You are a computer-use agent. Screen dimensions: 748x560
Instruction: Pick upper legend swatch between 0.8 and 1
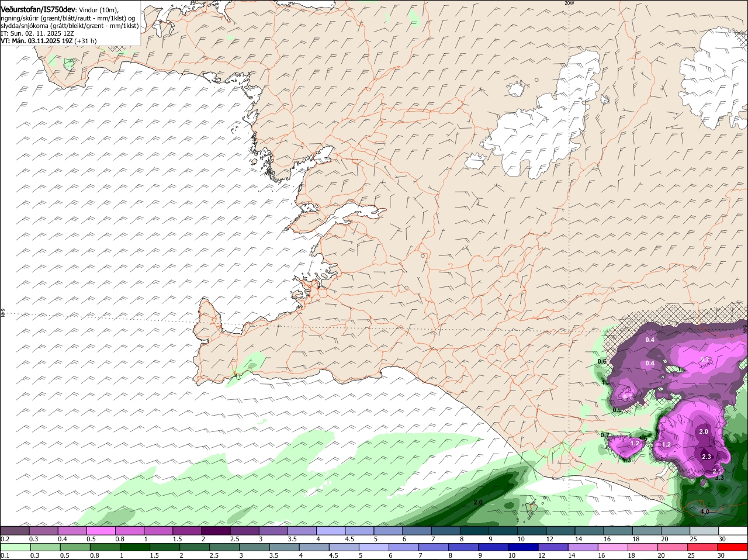(x=129, y=531)
